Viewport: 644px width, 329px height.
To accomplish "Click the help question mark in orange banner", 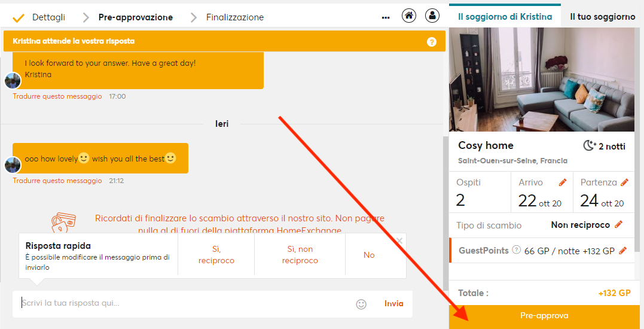I will [432, 42].
